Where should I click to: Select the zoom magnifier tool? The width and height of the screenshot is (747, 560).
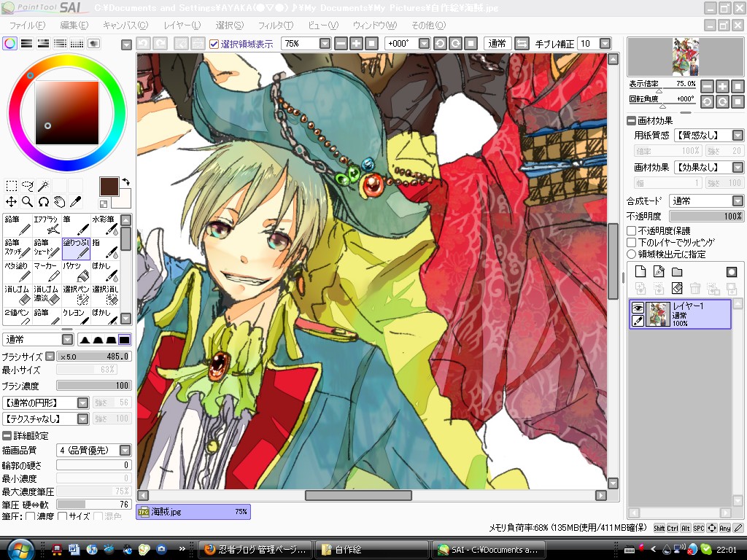click(x=27, y=202)
